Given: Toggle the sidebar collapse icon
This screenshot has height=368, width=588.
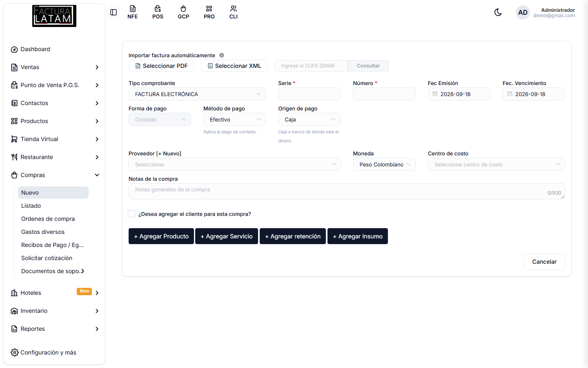Looking at the screenshot, I should (x=114, y=12).
